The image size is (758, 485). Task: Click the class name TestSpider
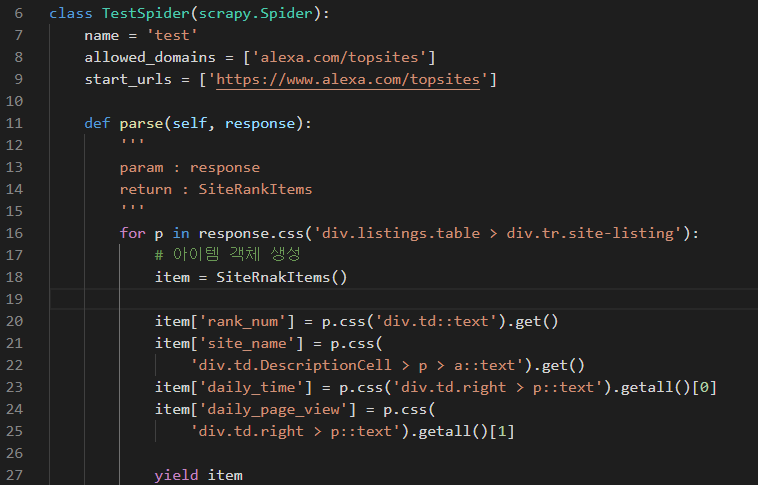[x=146, y=13]
